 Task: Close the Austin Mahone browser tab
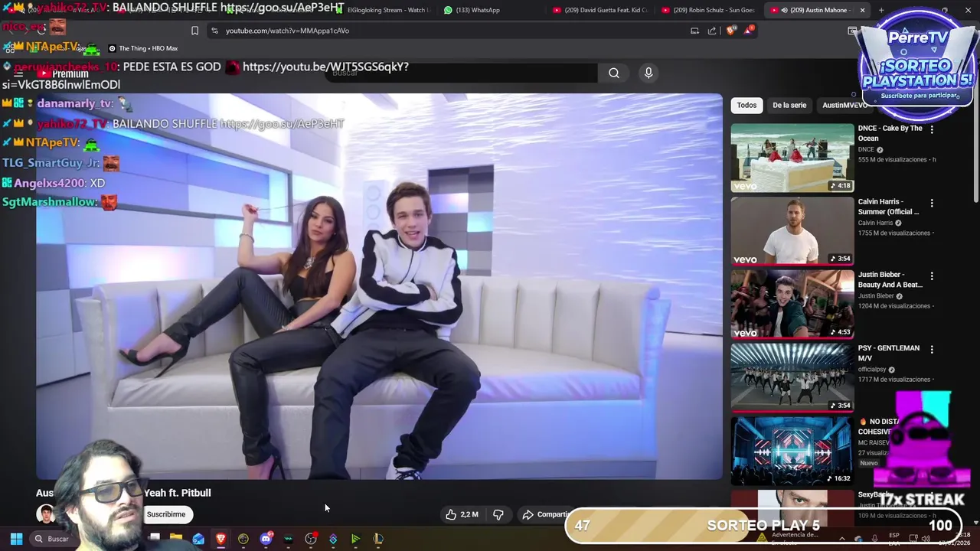862,10
